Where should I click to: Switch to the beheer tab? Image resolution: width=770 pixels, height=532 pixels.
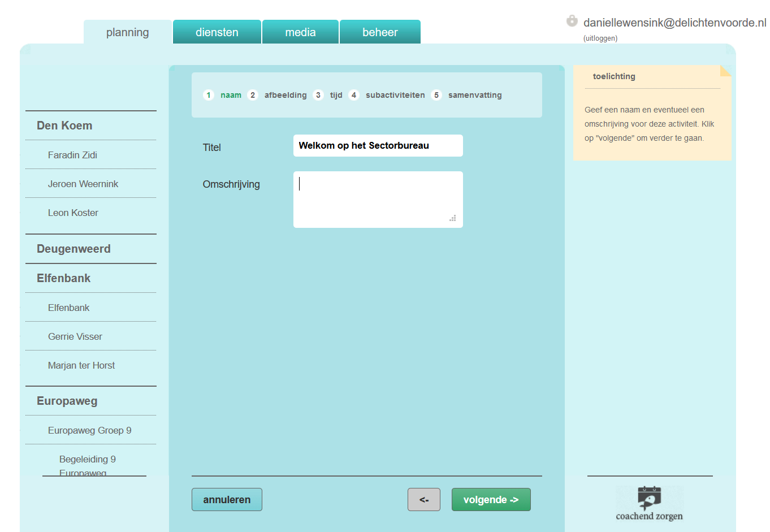[380, 32]
